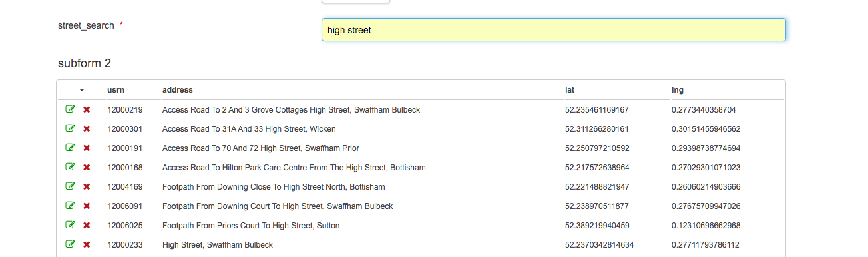This screenshot has height=257, width=868.
Task: Focus the street_search input field
Action: click(x=553, y=29)
